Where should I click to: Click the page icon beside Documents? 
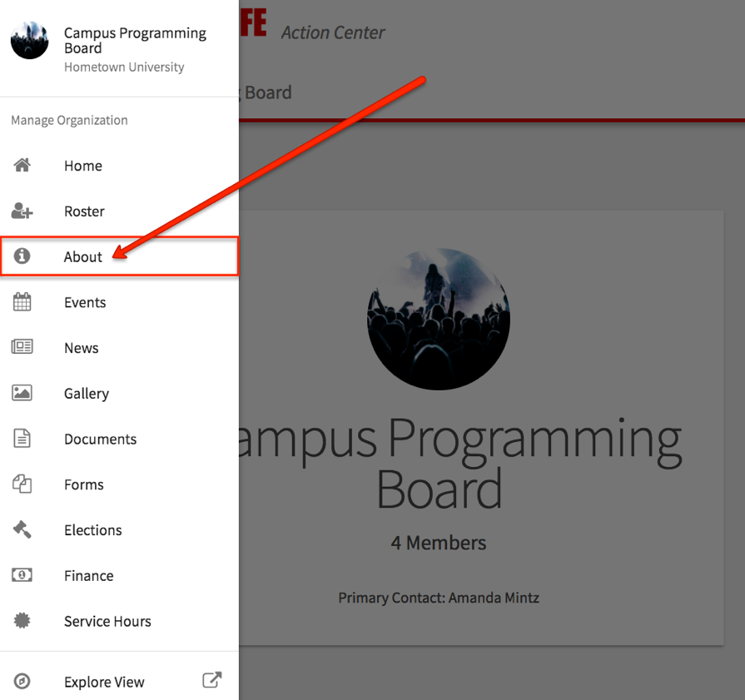[22, 439]
